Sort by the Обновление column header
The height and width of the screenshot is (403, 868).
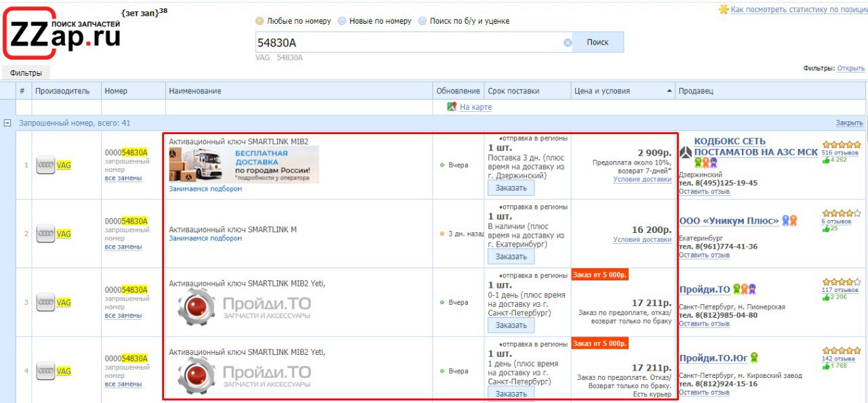point(458,91)
